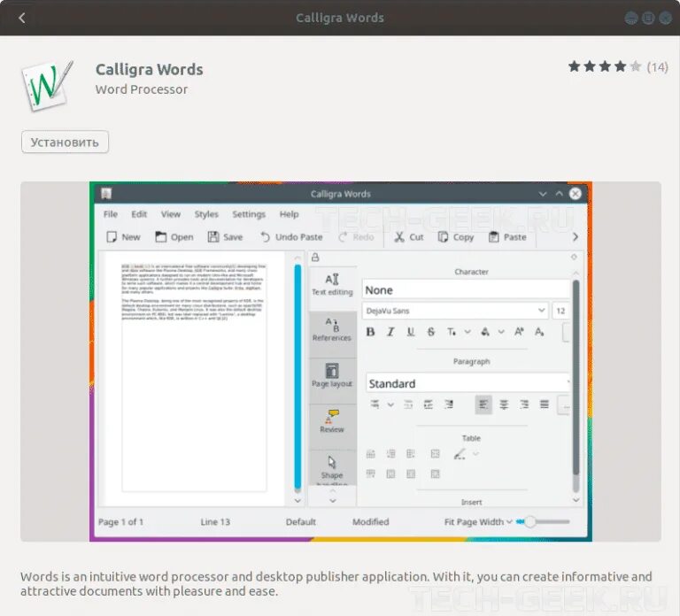Toggle Center paragraph alignment
The height and width of the screenshot is (616, 680).
(504, 404)
